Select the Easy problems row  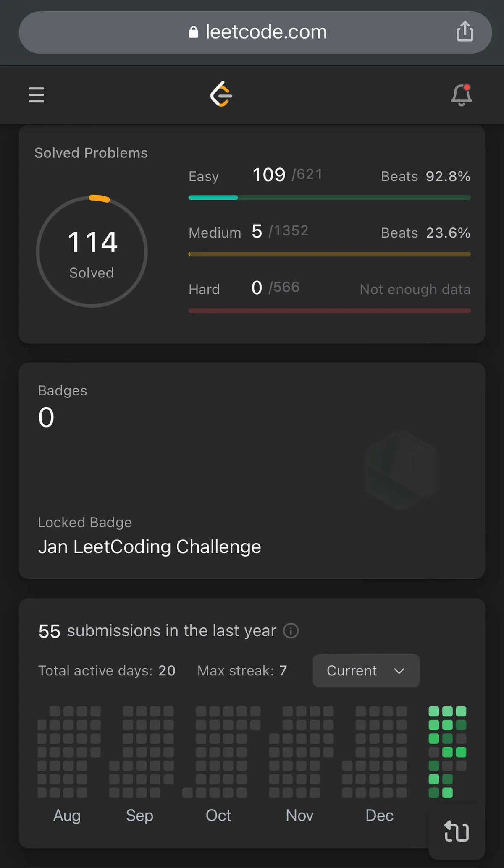(x=329, y=176)
